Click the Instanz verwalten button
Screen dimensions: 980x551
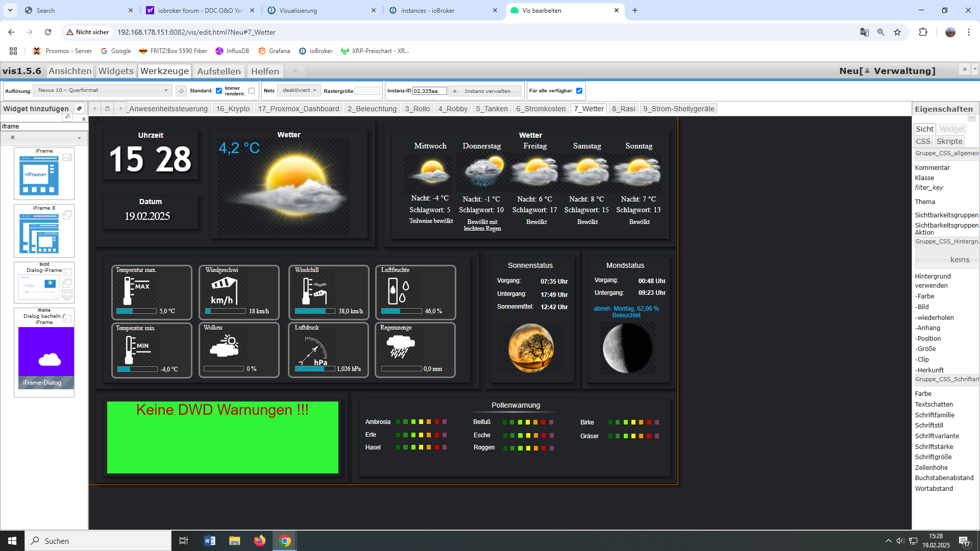tap(486, 91)
